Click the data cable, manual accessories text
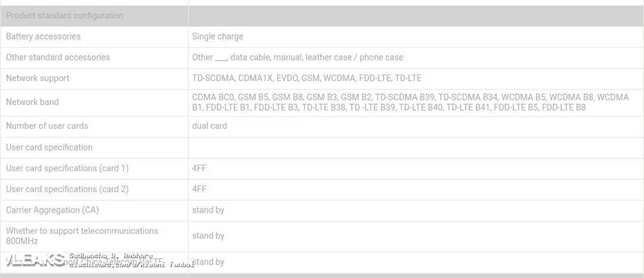The height and width of the screenshot is (278, 644). [x=266, y=57]
